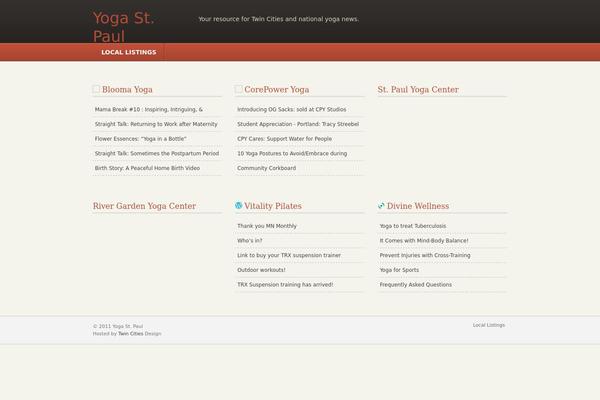Viewport: 600px width, 400px height.
Task: Open the 'Community Corkboard' post
Action: click(267, 168)
